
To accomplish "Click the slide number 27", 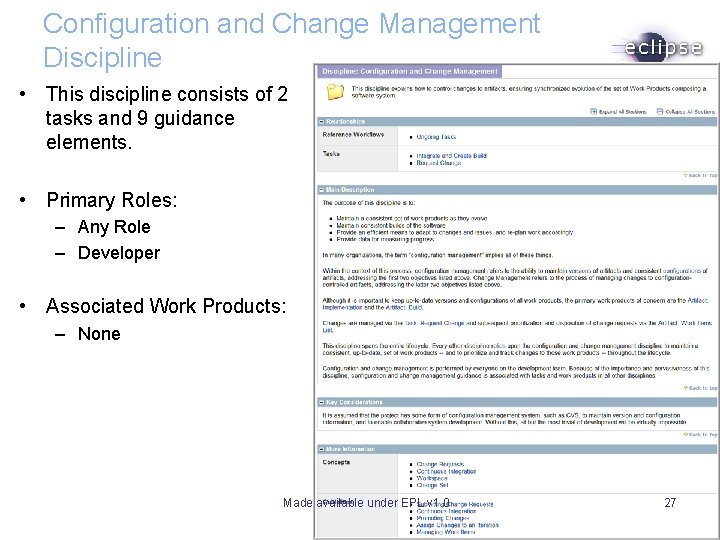I will click(x=670, y=503).
